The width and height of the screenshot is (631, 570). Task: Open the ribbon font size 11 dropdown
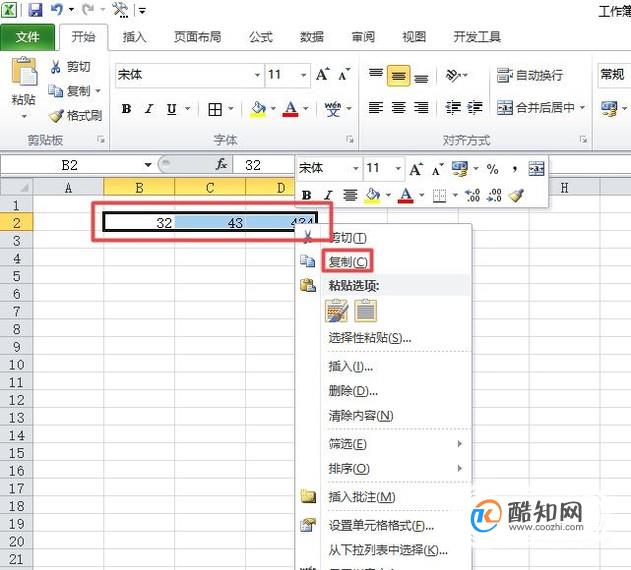click(x=303, y=75)
